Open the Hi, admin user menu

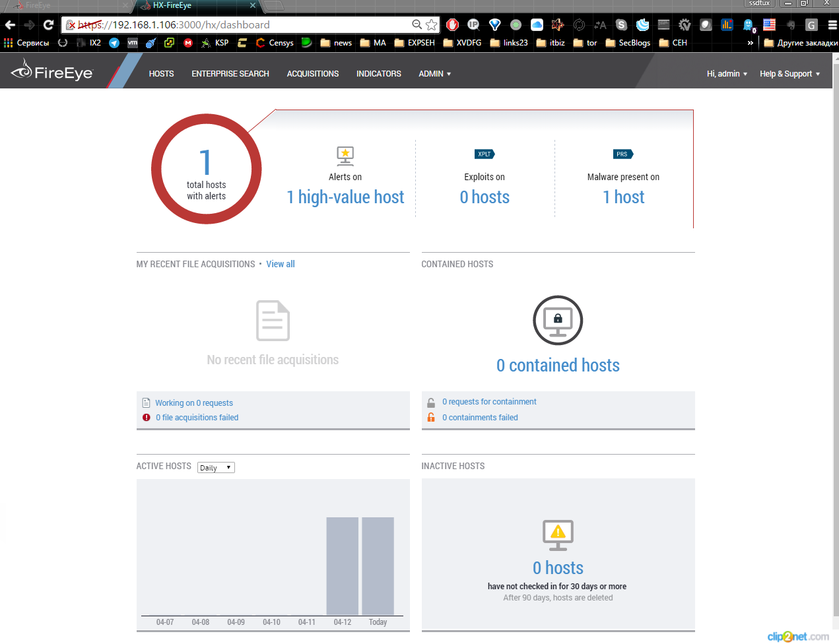tap(726, 74)
